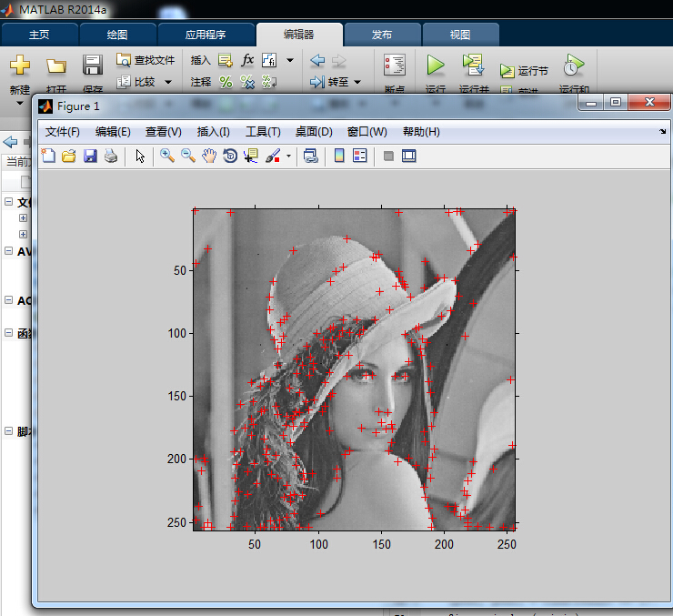Click the dock figure arrow at menu right
673x616 pixels.
[x=663, y=131]
